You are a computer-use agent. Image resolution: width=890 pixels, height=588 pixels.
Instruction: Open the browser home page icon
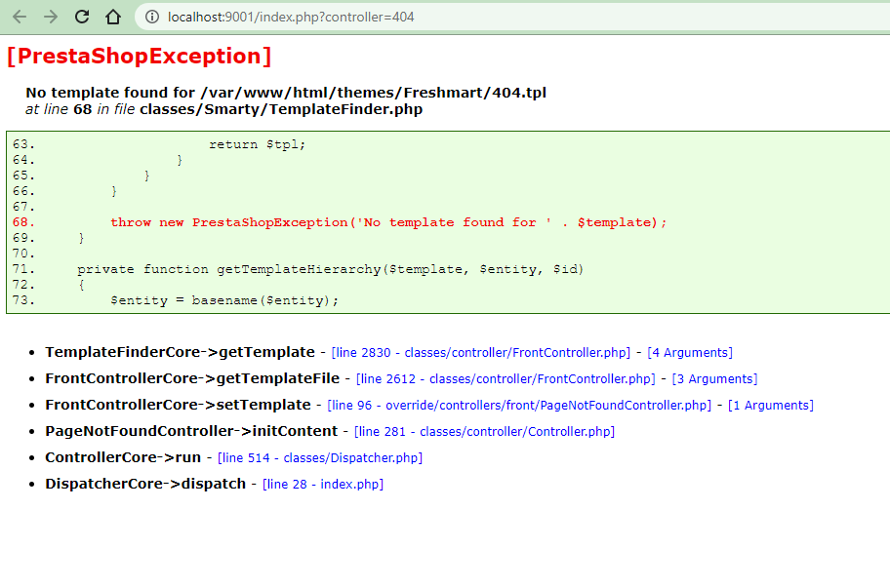[113, 17]
